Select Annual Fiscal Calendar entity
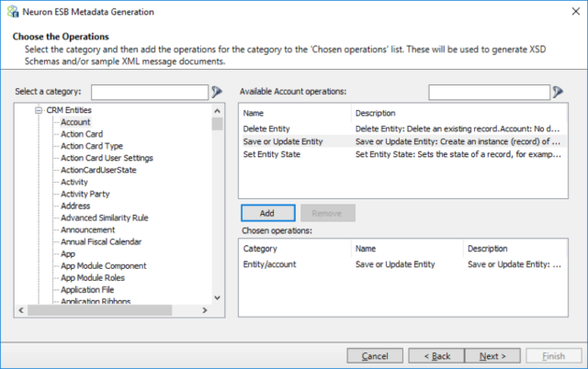588x369 pixels. point(101,242)
